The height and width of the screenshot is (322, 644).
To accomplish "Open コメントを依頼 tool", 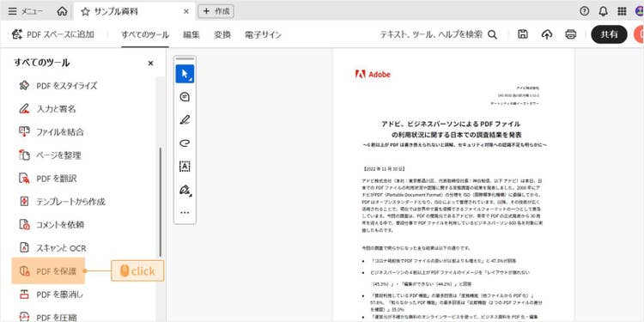I will (52, 225).
